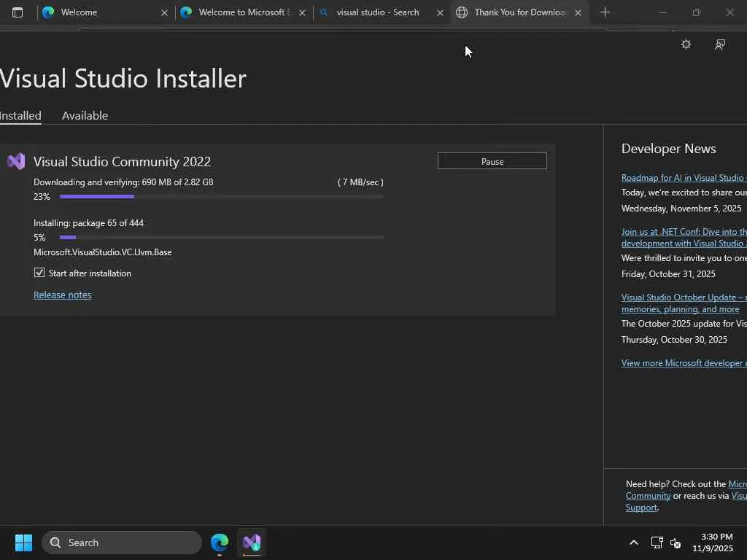Uncheck Start after installation checkbox
This screenshot has height=560, width=747.
click(x=39, y=273)
